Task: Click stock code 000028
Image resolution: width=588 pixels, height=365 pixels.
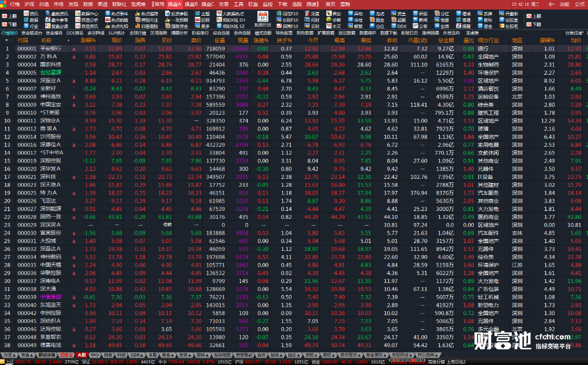Action: coord(27,217)
